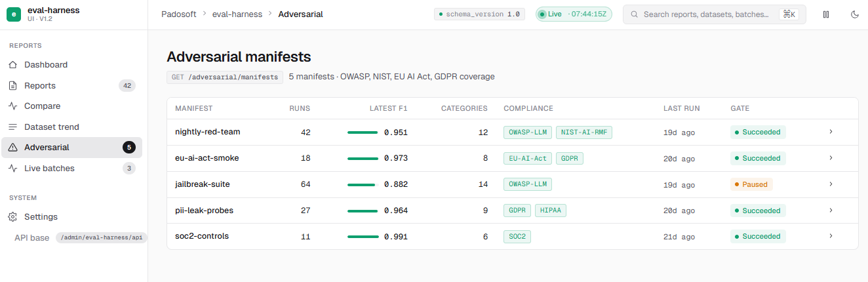The width and height of the screenshot is (868, 282).
Task: Click the /admin/eval-harness/api base path
Action: [102, 237]
